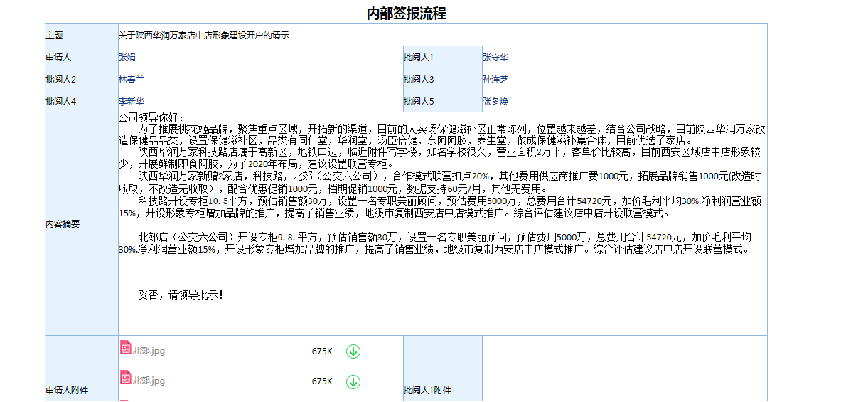This screenshot has width=868, height=402.
Task: Click the 公司领导你好 greeting line
Action: [x=151, y=117]
